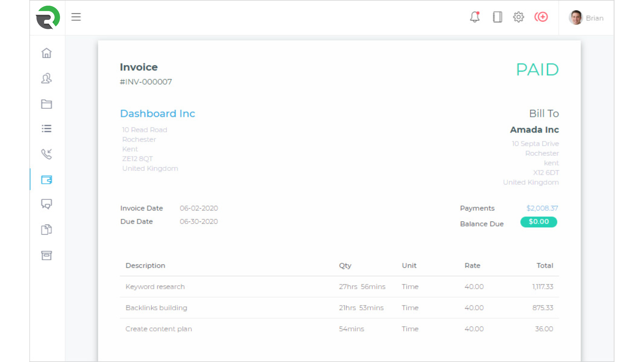Open the Tasks list sidebar icon
The width and height of the screenshot is (644, 362).
tap(47, 129)
